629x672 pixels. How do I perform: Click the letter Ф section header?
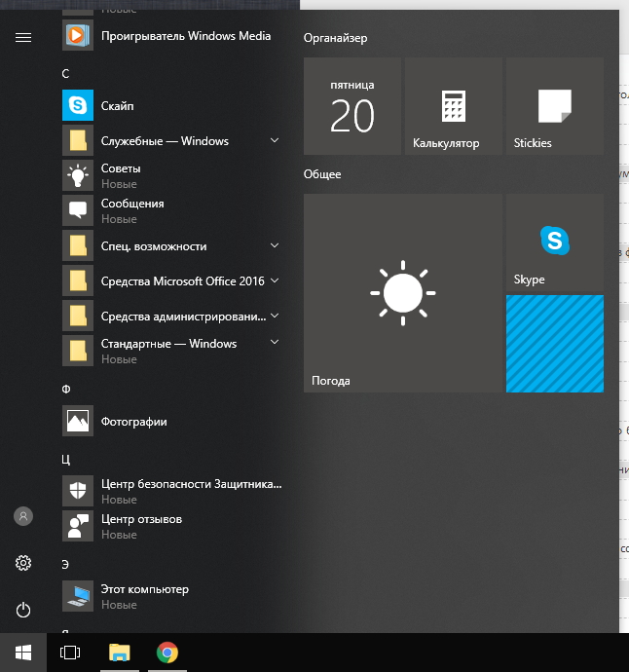pyautogui.click(x=66, y=390)
